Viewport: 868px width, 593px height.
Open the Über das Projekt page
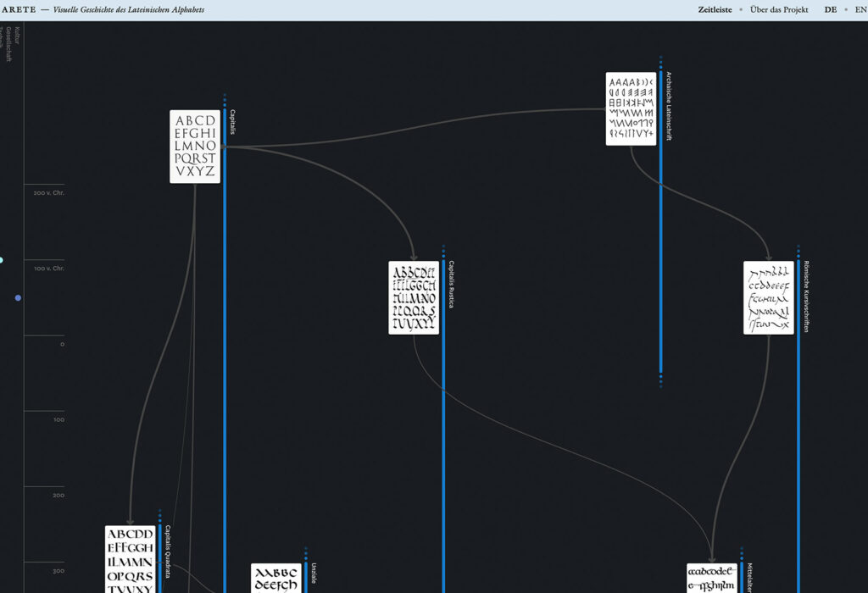click(778, 9)
